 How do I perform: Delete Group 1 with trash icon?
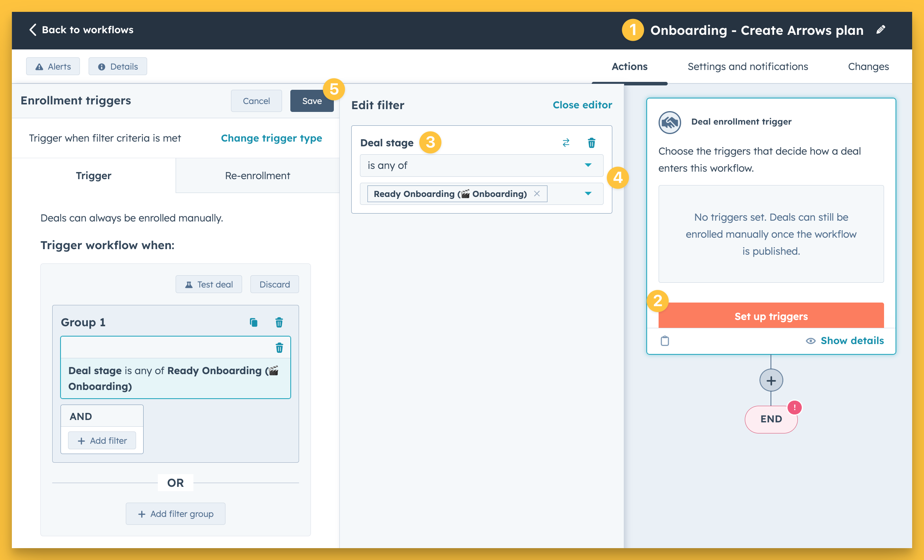[x=279, y=323]
